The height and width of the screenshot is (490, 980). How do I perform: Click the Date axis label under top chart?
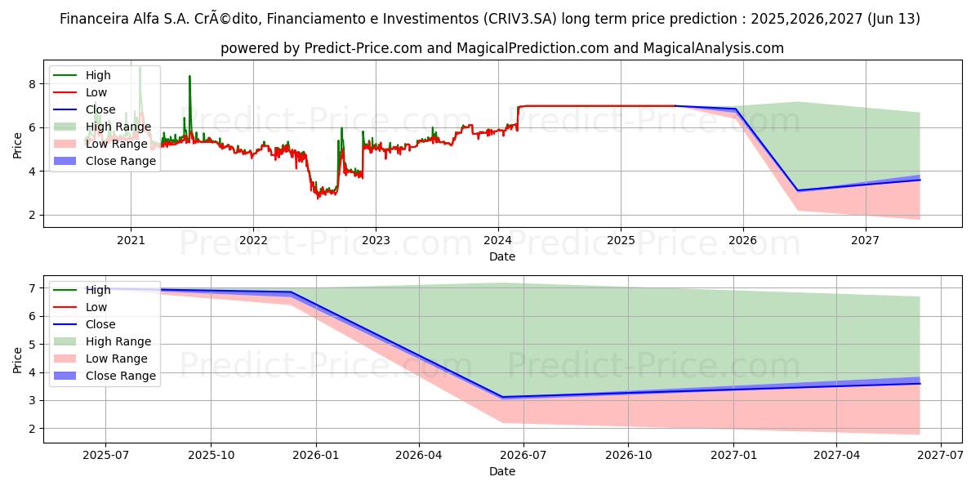[x=501, y=256]
